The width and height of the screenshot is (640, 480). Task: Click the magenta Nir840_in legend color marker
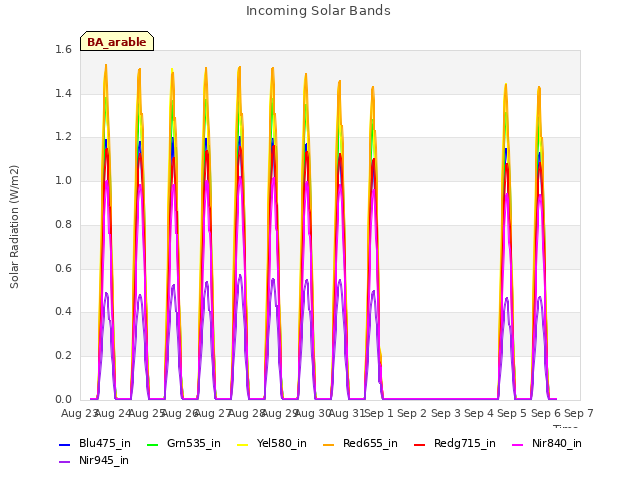518,444
